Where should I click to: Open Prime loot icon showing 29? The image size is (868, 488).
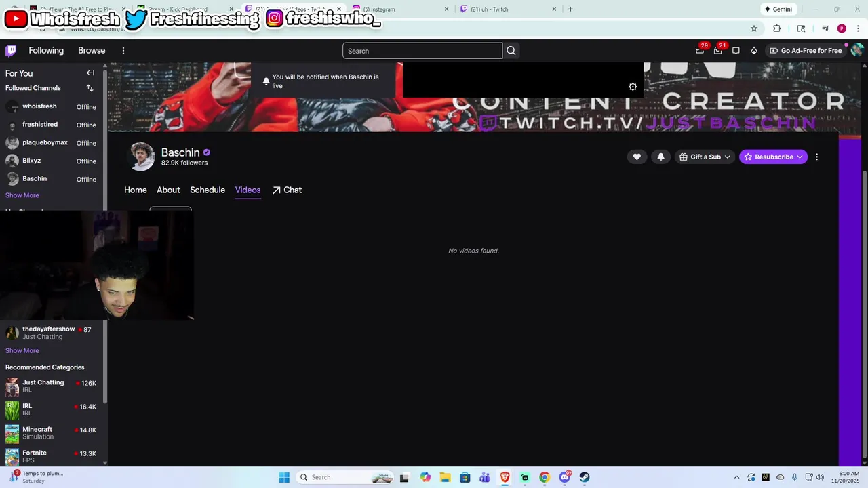(x=700, y=50)
